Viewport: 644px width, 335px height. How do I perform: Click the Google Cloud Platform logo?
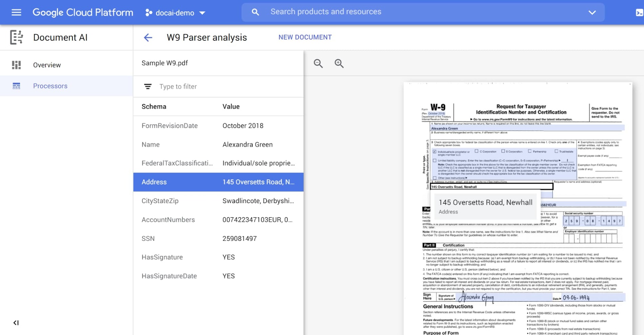[x=83, y=13]
